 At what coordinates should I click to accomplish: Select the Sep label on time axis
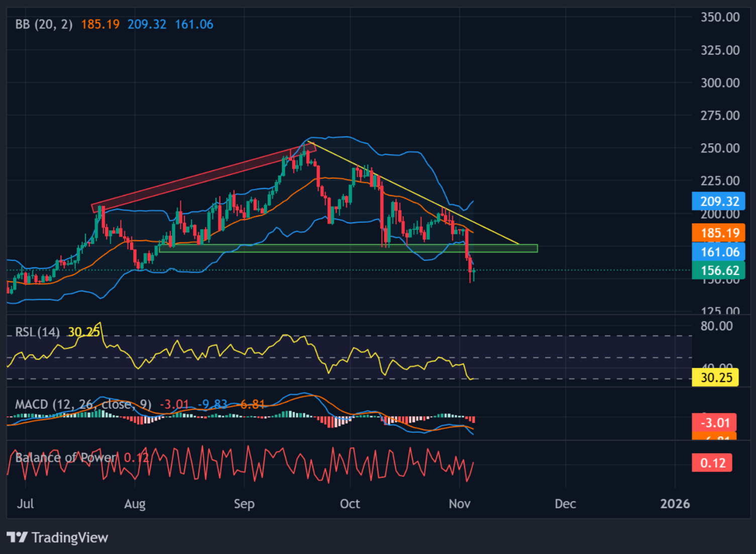[x=244, y=504]
